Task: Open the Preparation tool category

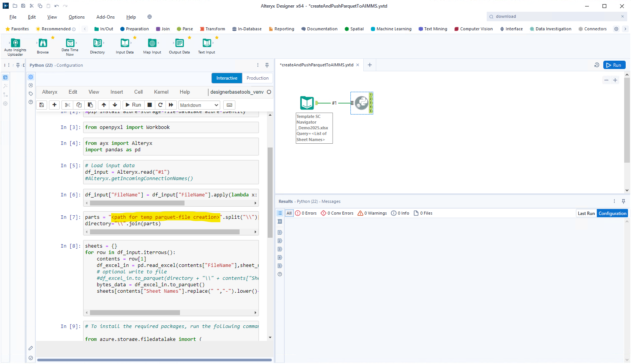Action: [134, 29]
